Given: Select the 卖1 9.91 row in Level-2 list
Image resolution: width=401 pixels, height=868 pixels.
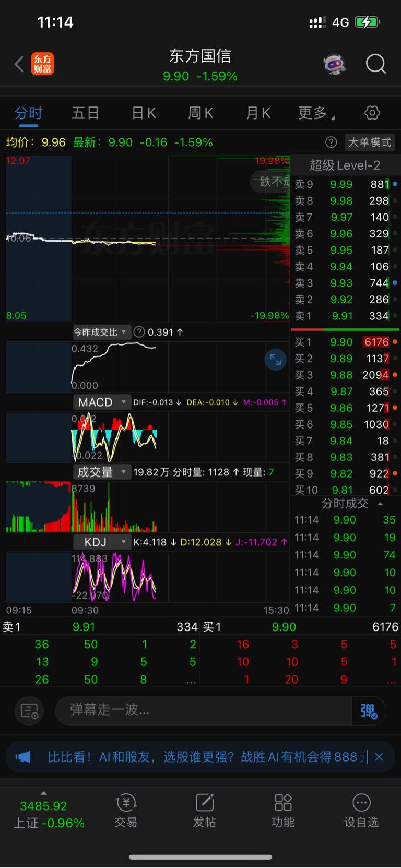Looking at the screenshot, I should point(345,316).
